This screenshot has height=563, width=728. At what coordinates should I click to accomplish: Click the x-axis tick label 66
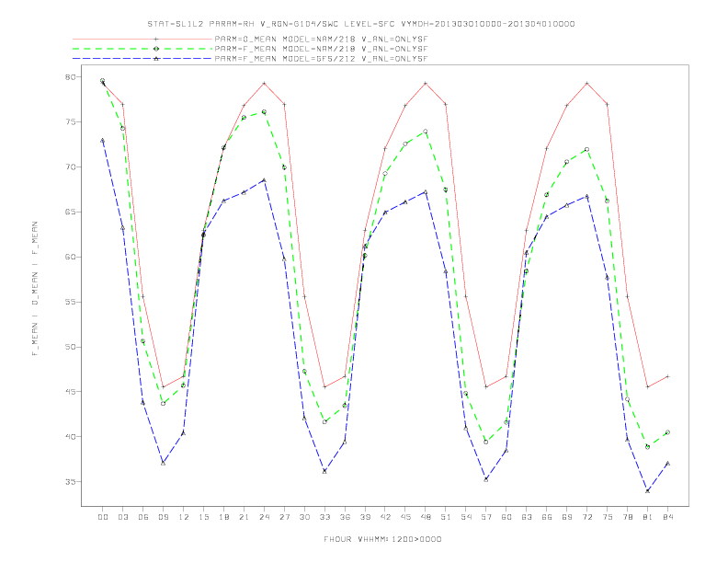point(547,517)
